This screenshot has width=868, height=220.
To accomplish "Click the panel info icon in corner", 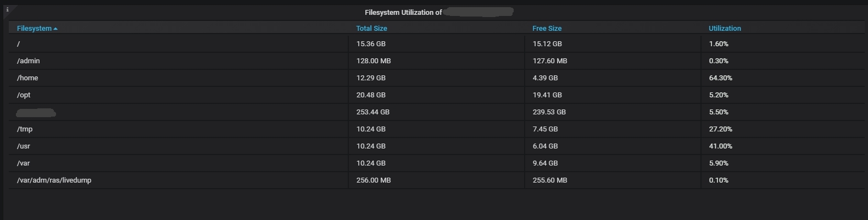I will (x=7, y=9).
